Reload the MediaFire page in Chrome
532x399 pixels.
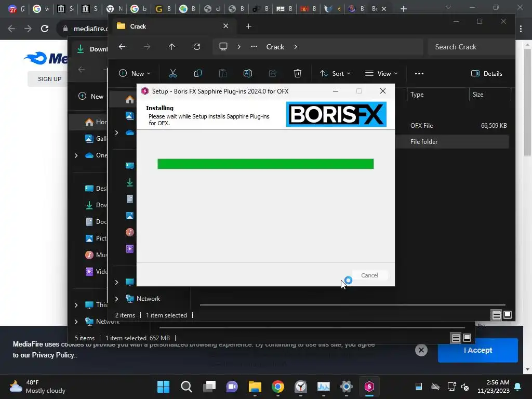click(45, 29)
